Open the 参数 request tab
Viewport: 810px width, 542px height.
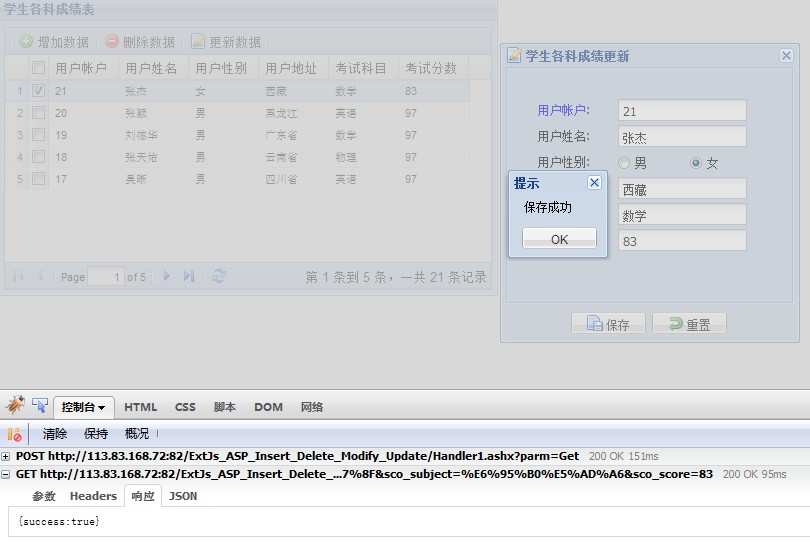coord(44,496)
